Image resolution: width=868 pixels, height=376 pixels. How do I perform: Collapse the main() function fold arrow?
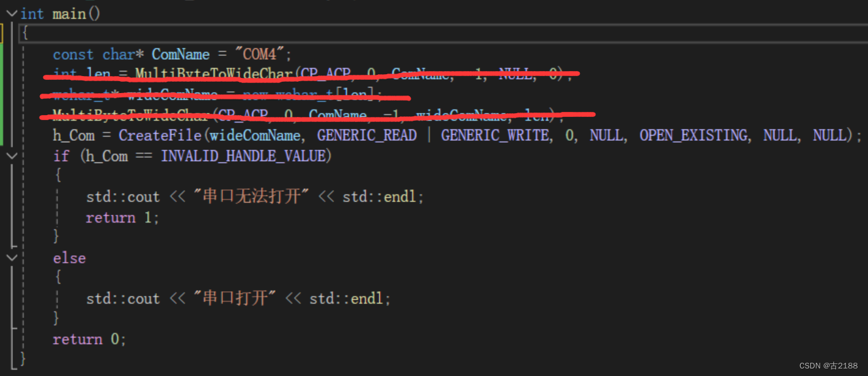pyautogui.click(x=13, y=13)
